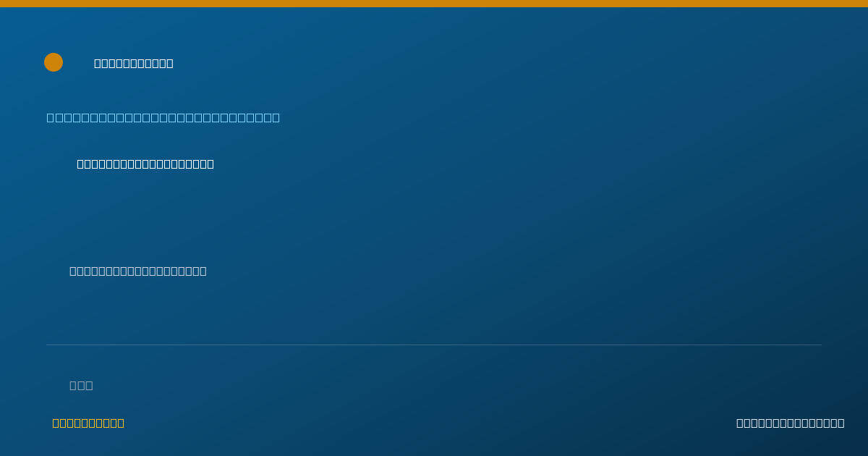This screenshot has height=456, width=868.
Task: Select the bold white subtitle line
Action: coord(145,164)
